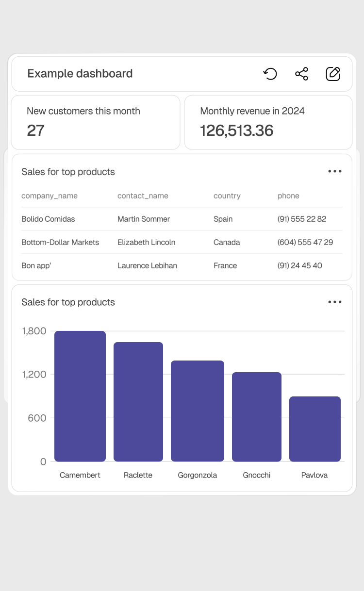Click the phone column header
Image resolution: width=364 pixels, height=591 pixels.
(x=288, y=196)
